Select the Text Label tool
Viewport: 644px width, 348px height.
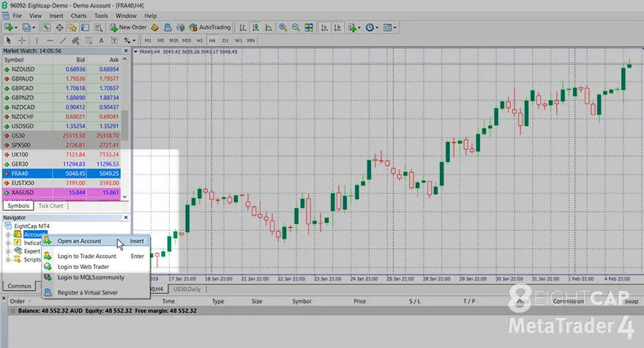tap(114, 40)
